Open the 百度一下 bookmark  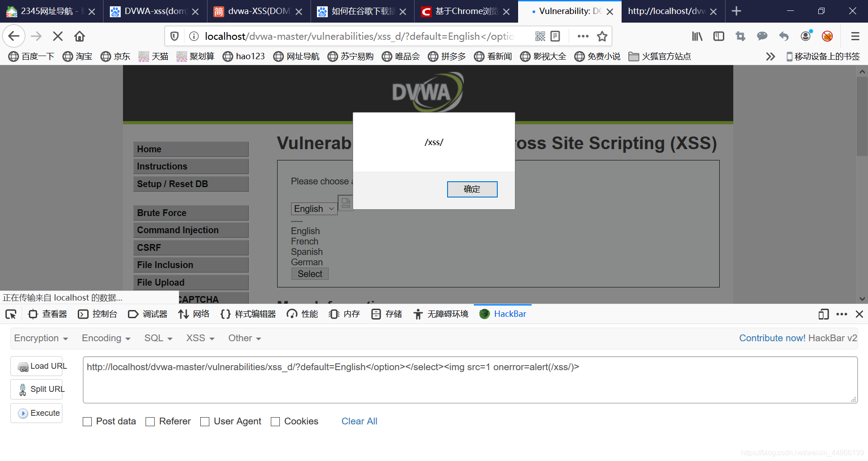point(31,56)
